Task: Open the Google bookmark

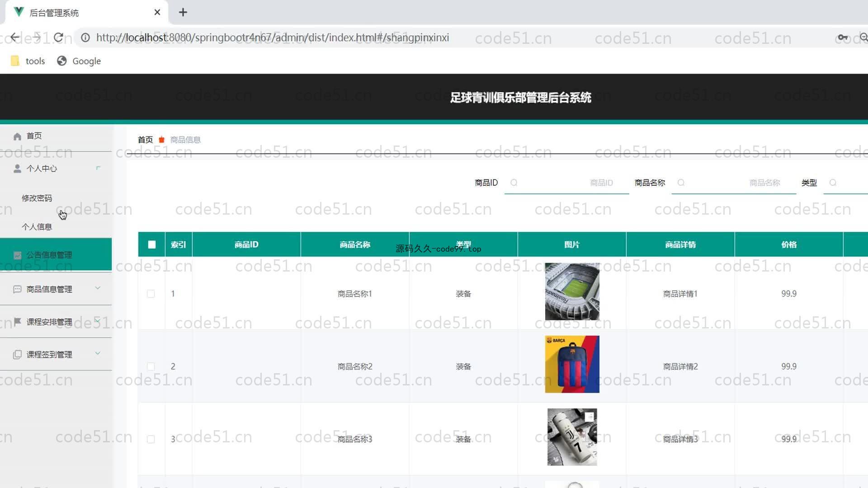Action: [79, 61]
